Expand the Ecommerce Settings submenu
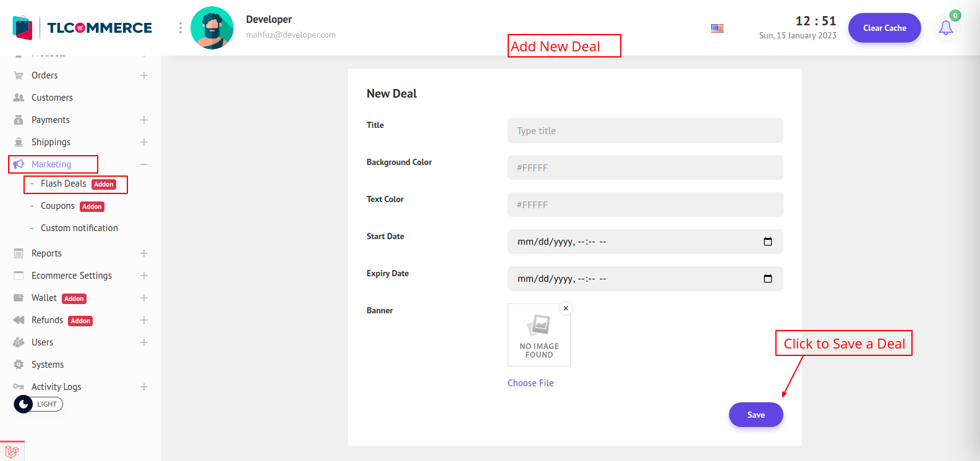This screenshot has width=980, height=461. [144, 276]
